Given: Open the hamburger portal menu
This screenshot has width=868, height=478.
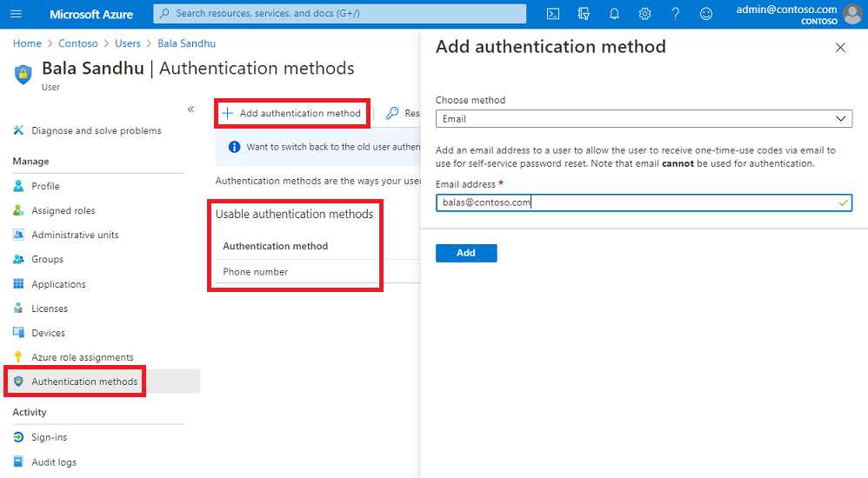Looking at the screenshot, I should point(16,14).
